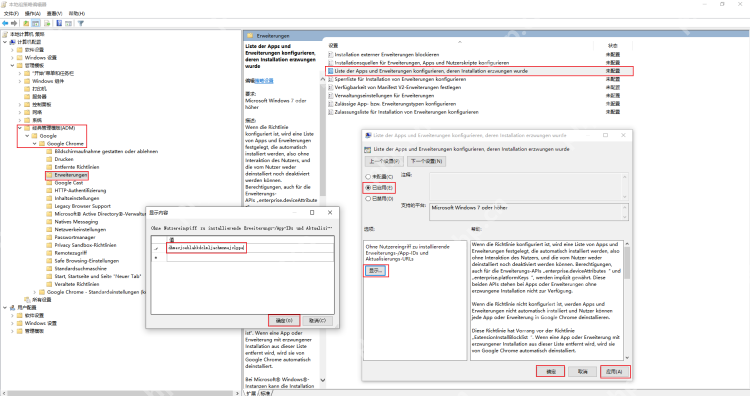This screenshot has width=750, height=396.
Task: Maximize the 显示内容 dialog
Action: tap(312, 212)
